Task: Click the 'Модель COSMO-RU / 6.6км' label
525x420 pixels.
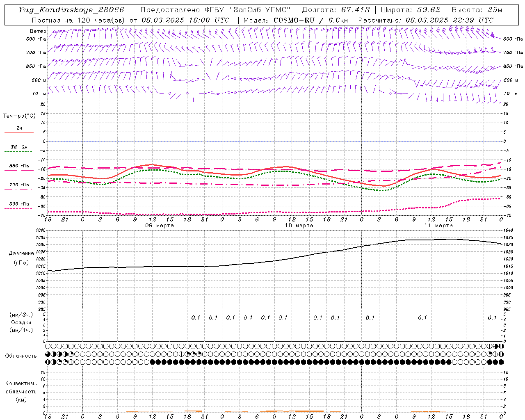Action: click(296, 20)
